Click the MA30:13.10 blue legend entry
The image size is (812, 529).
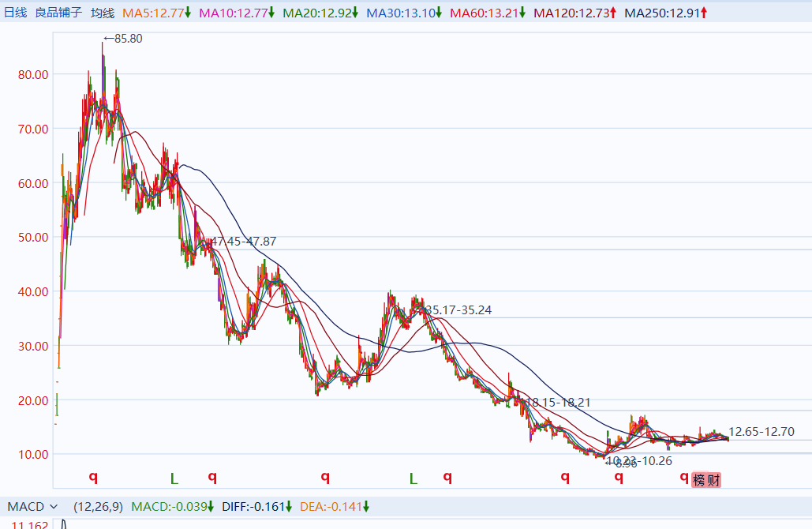click(401, 13)
